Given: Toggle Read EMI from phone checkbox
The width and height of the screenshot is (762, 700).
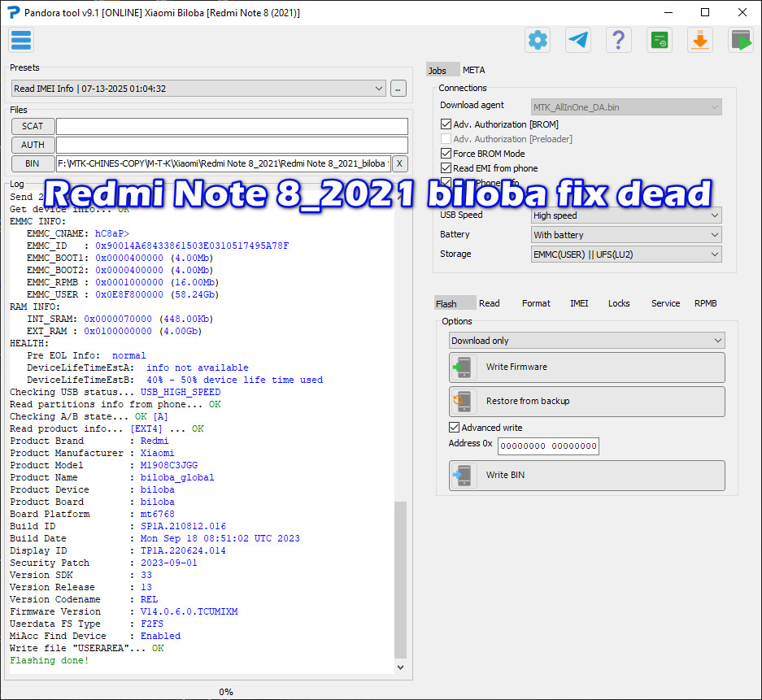Looking at the screenshot, I should tap(446, 168).
